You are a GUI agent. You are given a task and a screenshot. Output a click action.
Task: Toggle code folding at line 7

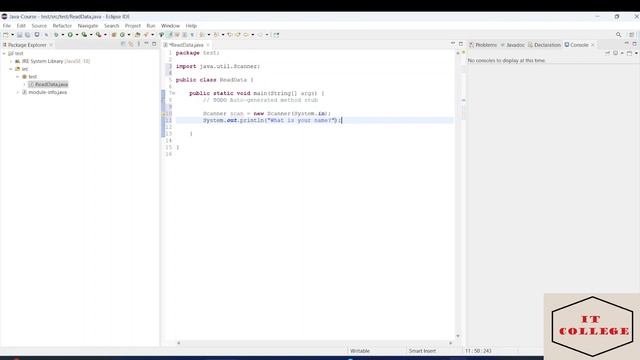point(174,93)
